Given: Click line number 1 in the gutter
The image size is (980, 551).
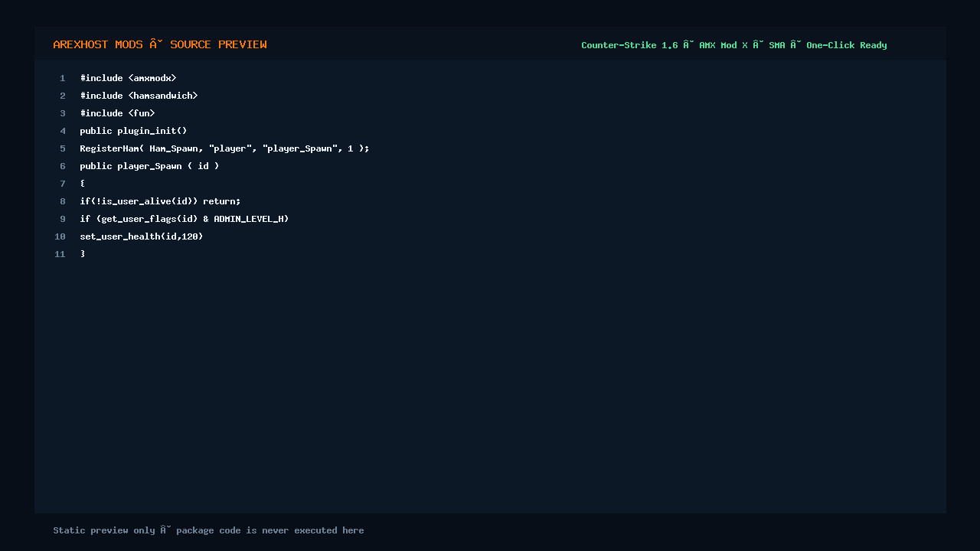Looking at the screenshot, I should tap(63, 78).
